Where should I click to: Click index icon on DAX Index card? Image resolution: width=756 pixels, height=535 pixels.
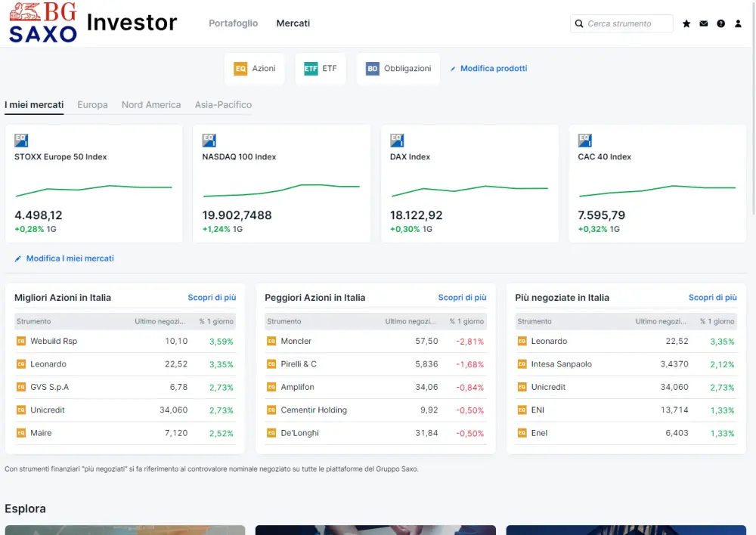[397, 141]
